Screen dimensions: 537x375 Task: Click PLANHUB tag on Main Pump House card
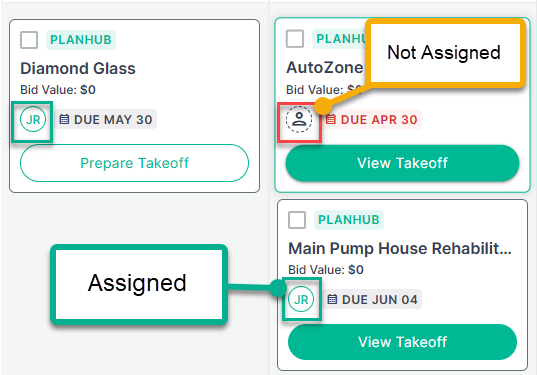(x=349, y=220)
